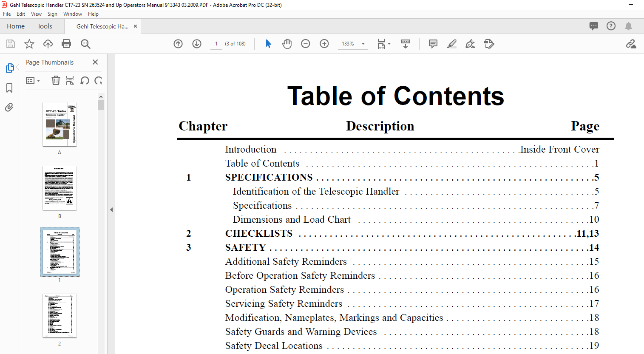Share link icon at toolbar right
644x354 pixels.
click(631, 44)
